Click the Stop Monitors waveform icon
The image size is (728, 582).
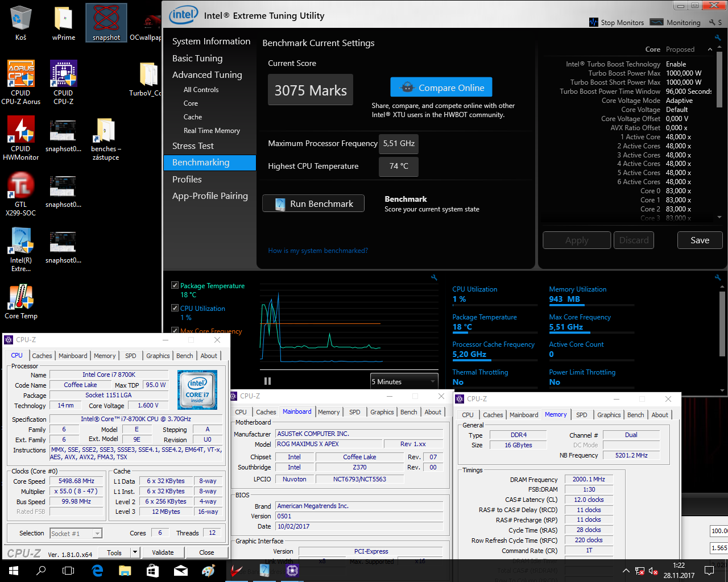594,22
